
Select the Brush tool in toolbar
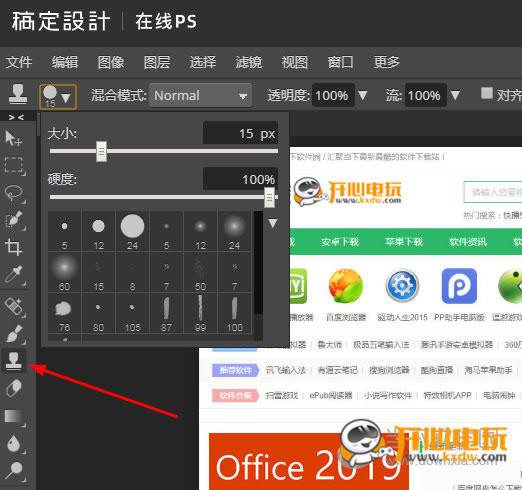(14, 334)
